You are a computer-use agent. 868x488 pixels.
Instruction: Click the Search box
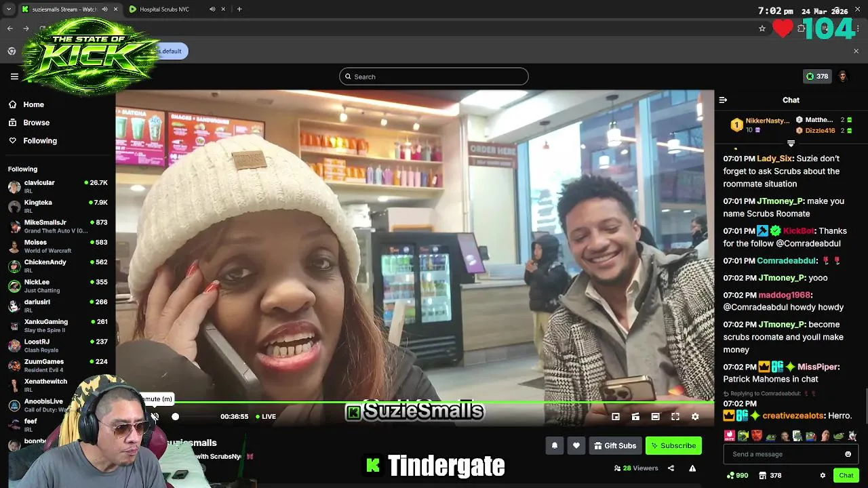tap(434, 77)
